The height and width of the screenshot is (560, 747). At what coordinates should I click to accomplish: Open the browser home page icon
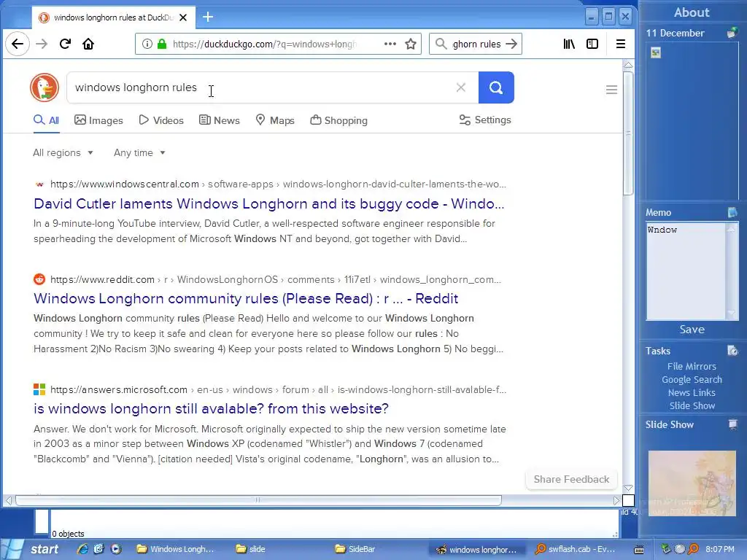(88, 44)
